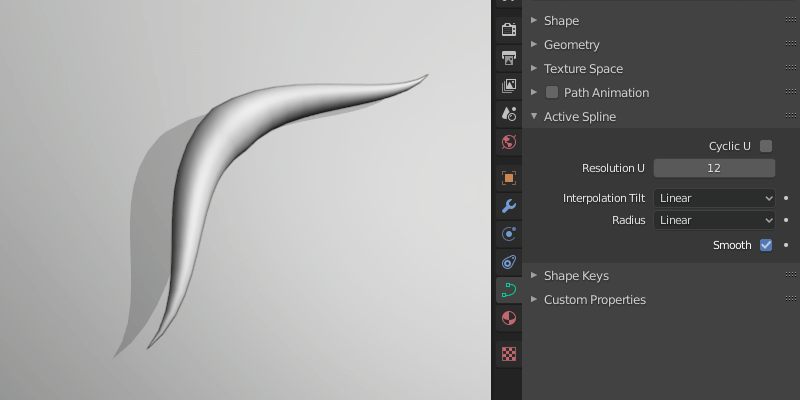The height and width of the screenshot is (400, 800).
Task: Expand the Shape panel
Action: point(534,20)
